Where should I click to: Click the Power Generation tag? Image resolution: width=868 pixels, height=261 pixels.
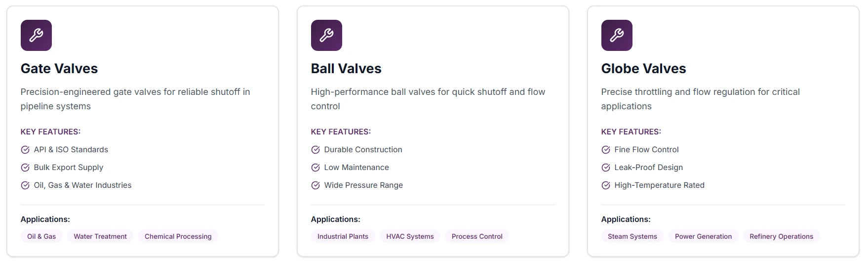(703, 236)
